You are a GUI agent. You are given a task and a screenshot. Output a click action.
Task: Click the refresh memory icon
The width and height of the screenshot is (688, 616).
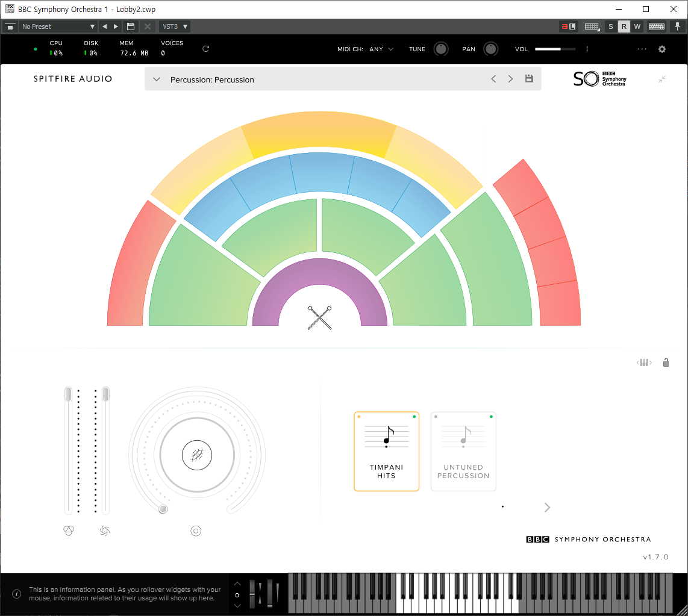click(205, 49)
